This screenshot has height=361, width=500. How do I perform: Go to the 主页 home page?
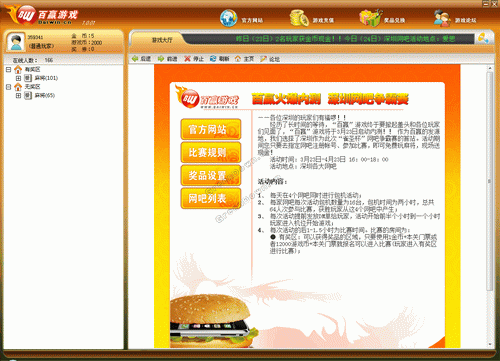(244, 59)
